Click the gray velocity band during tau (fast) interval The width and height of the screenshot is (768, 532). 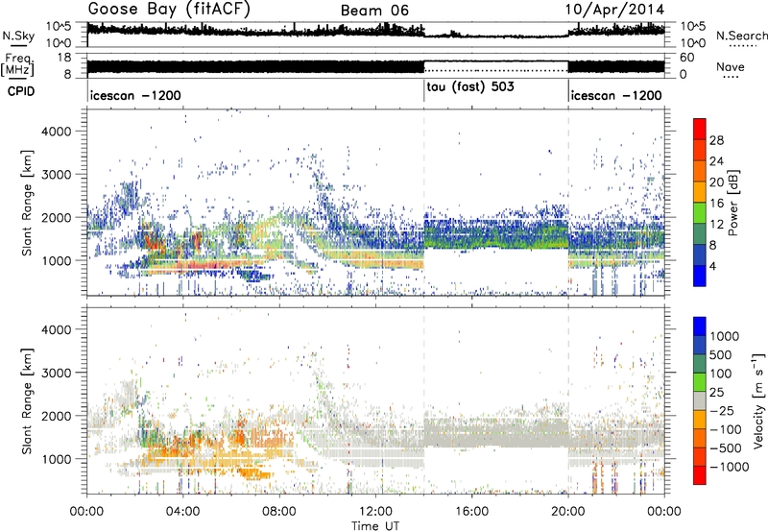point(495,432)
